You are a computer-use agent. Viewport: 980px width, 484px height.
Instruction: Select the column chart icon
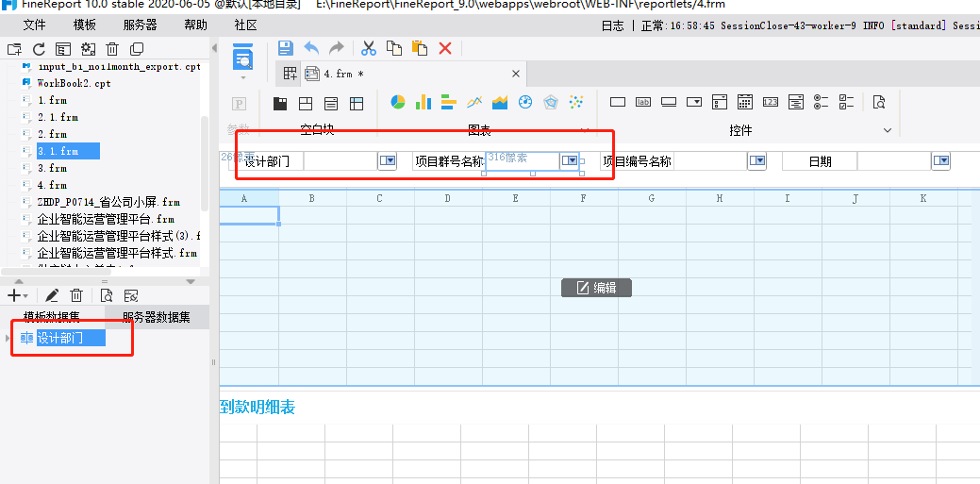coord(424,102)
